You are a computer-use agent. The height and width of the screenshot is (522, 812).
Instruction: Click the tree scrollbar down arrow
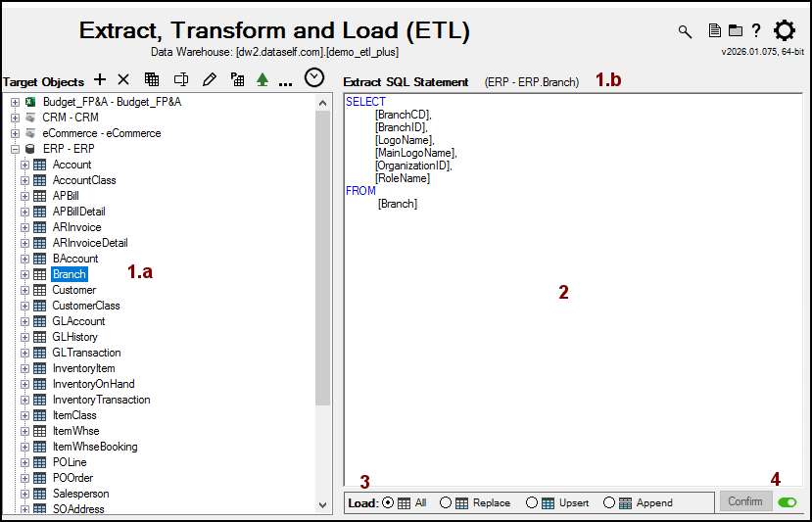(x=323, y=504)
